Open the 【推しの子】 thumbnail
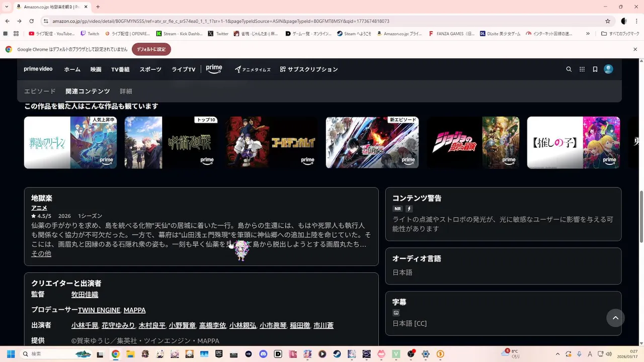644x362 pixels. [x=574, y=143]
